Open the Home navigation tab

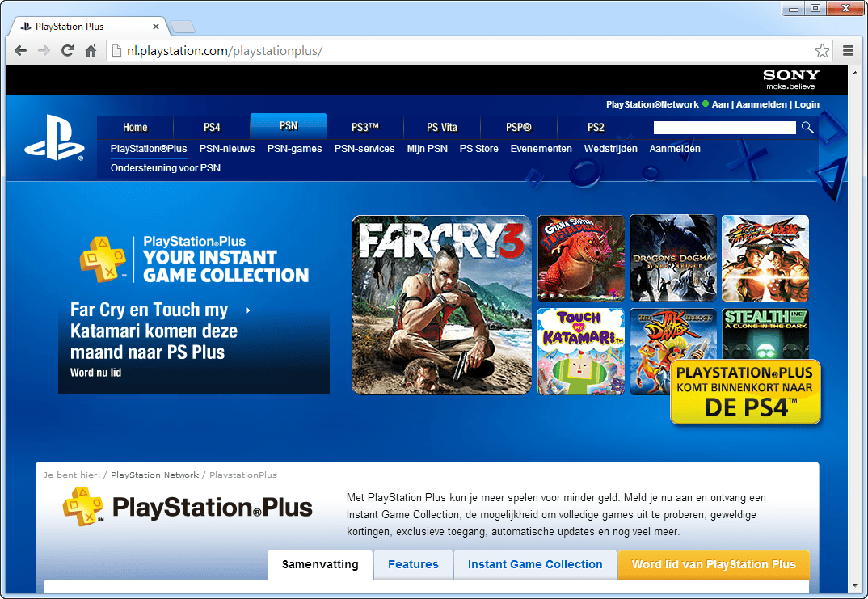(135, 128)
